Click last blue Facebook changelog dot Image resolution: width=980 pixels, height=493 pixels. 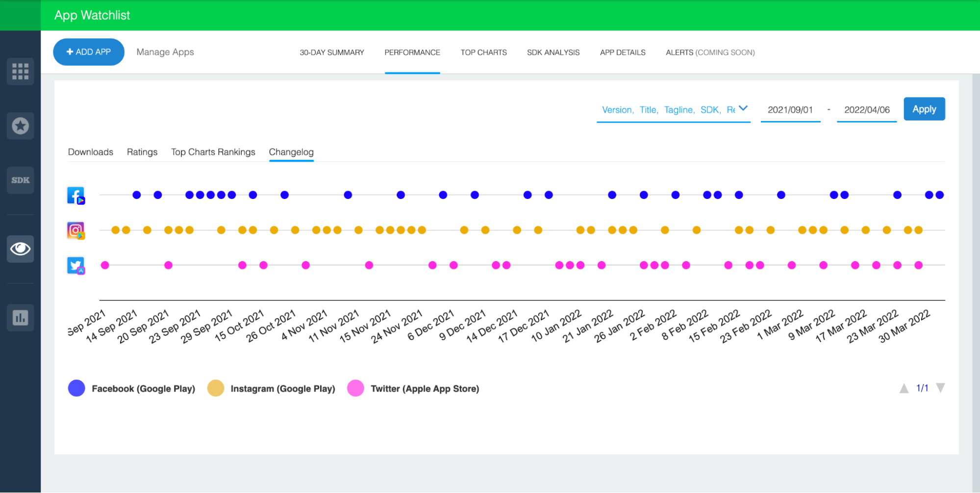pyautogui.click(x=939, y=195)
